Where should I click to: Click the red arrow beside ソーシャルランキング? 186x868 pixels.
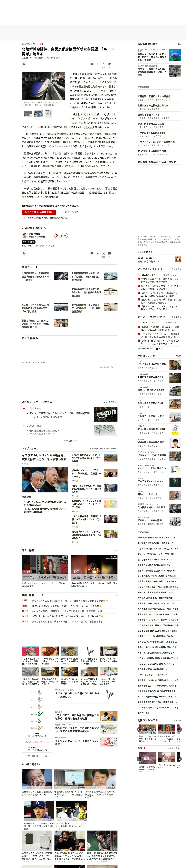point(164,317)
